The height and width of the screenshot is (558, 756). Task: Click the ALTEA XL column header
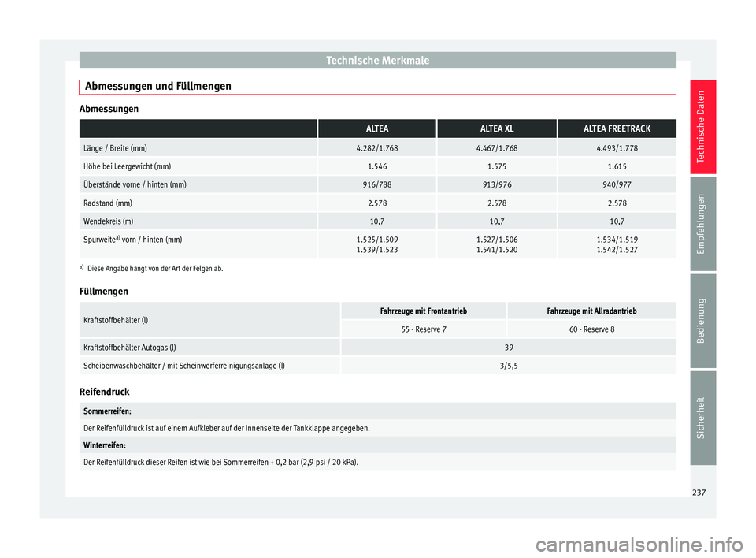497,129
